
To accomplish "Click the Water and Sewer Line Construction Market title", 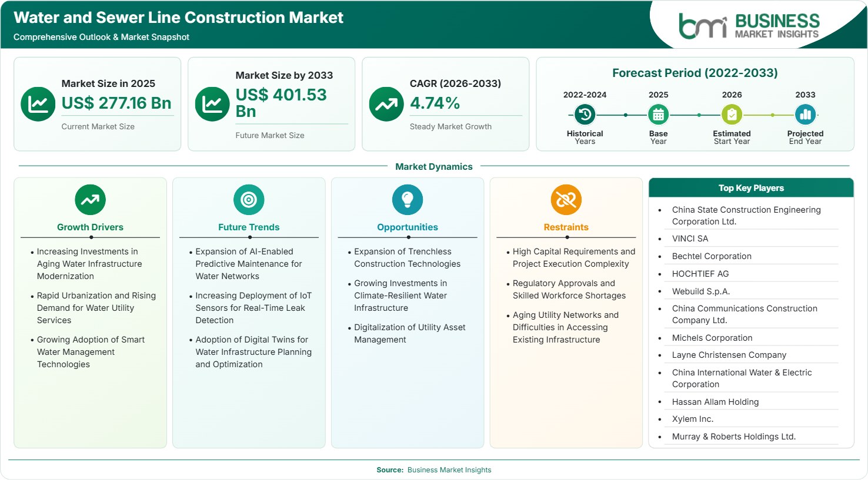I will pyautogui.click(x=178, y=18).
